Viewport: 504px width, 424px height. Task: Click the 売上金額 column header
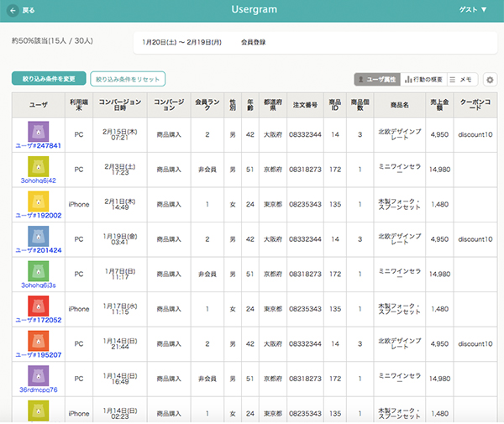coord(439,105)
